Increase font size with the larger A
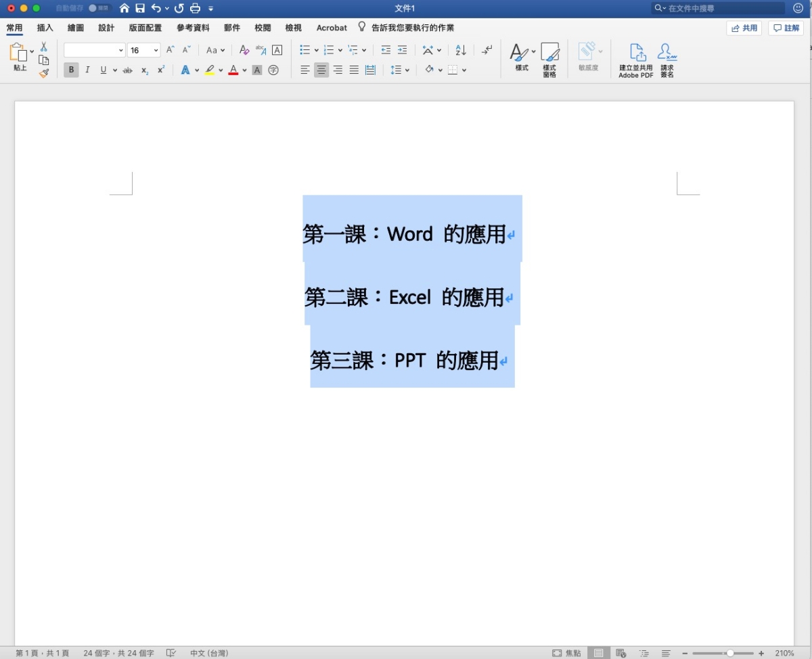812x659 pixels. coord(171,49)
